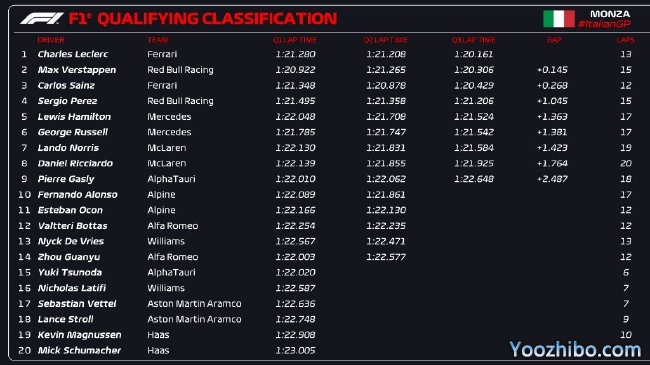
Task: Click the Nyck De Vries entry
Action: coord(70,241)
